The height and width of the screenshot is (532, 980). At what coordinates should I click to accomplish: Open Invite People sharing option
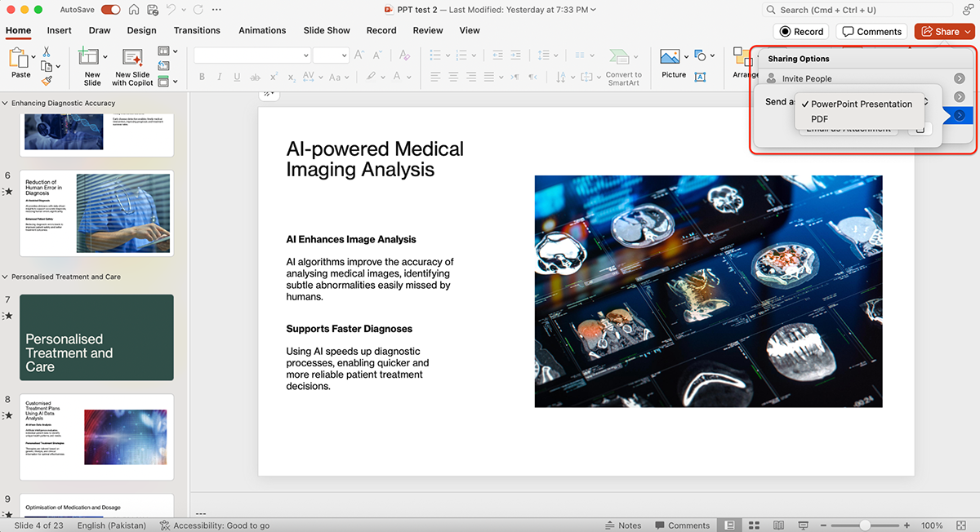click(x=807, y=79)
